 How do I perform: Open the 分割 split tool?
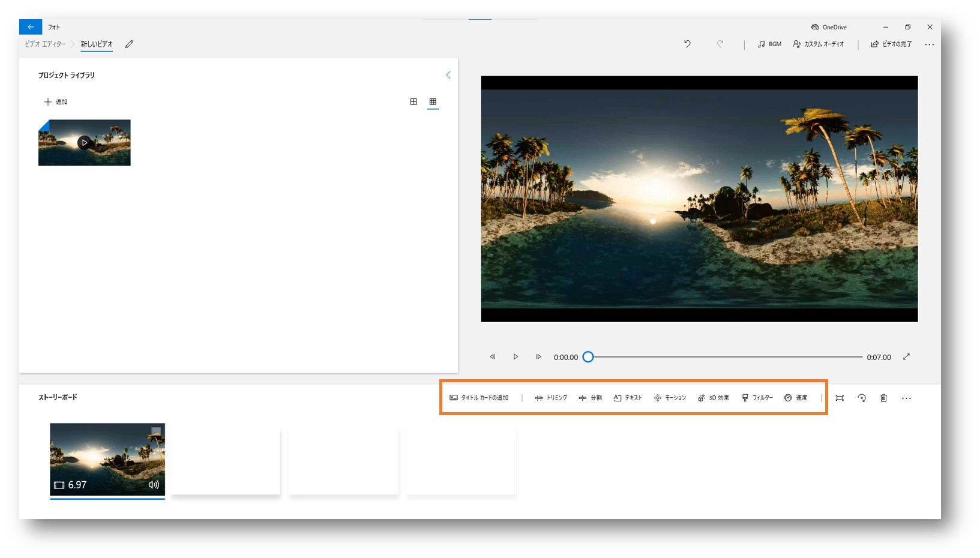[x=590, y=398]
